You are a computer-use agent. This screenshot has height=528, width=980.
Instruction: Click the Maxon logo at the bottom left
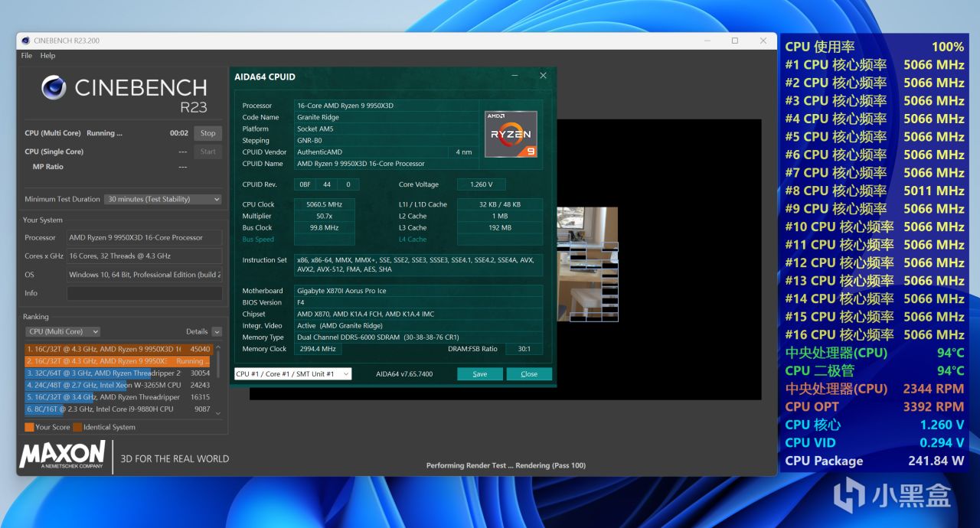point(62,455)
